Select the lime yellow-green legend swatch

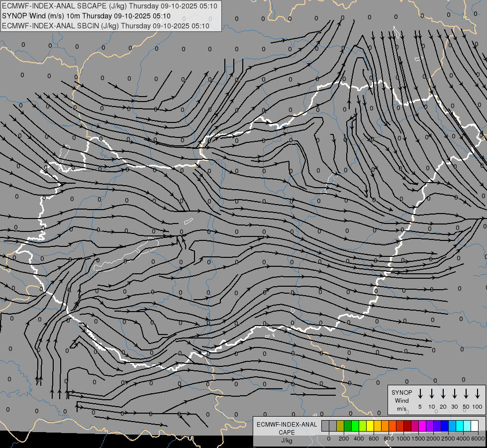(363, 426)
